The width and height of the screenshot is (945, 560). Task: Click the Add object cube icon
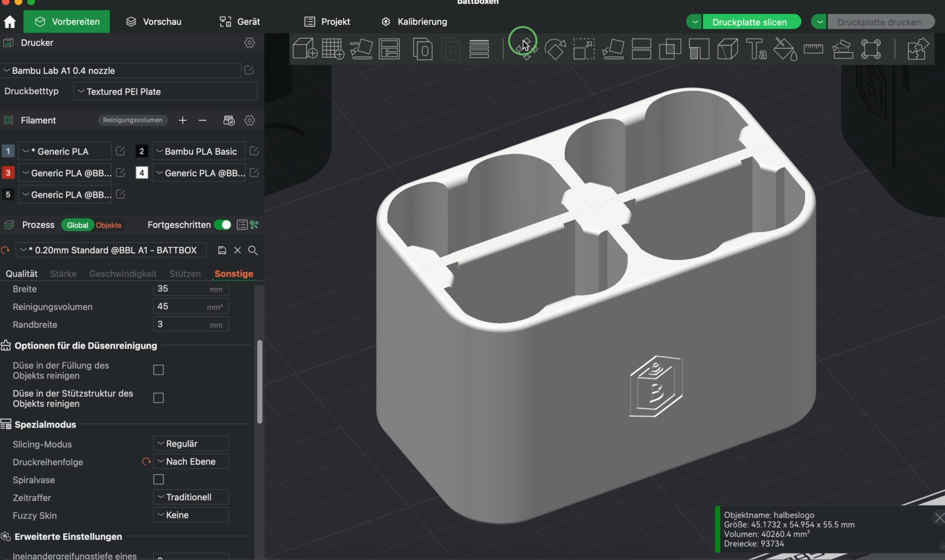(304, 48)
